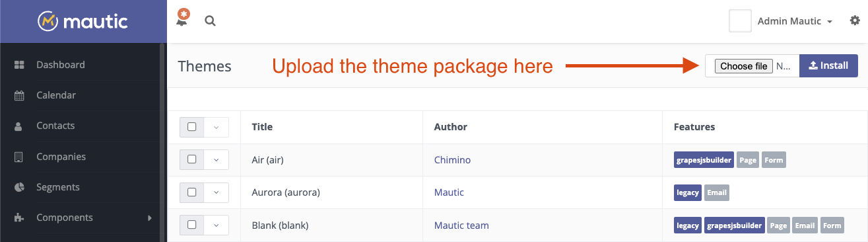Open Contacts in sidebar
This screenshot has height=242, width=868.
coord(55,126)
